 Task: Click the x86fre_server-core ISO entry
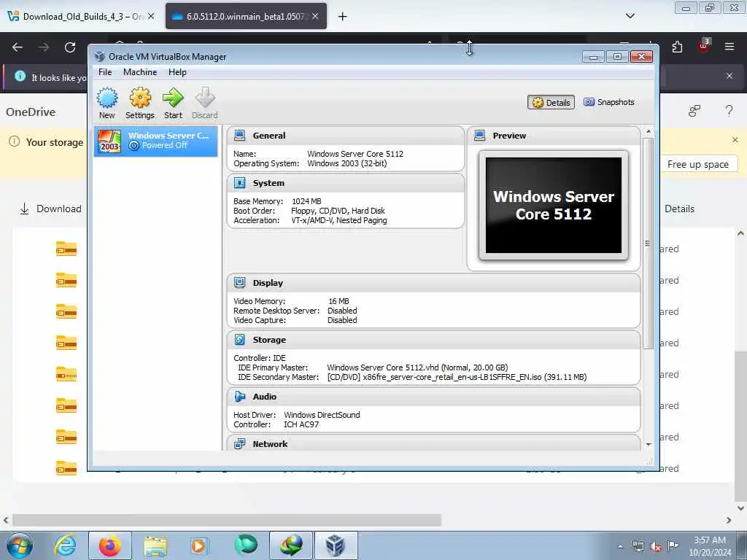tap(457, 377)
